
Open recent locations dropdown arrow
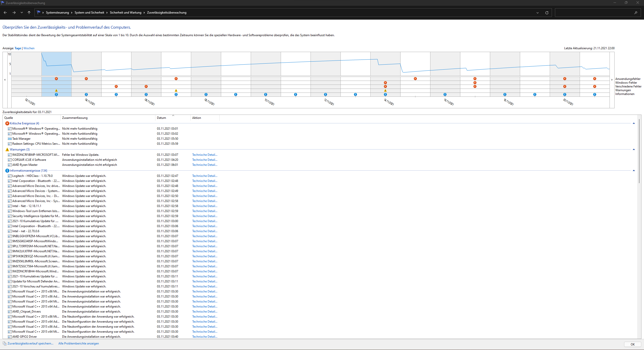point(22,13)
